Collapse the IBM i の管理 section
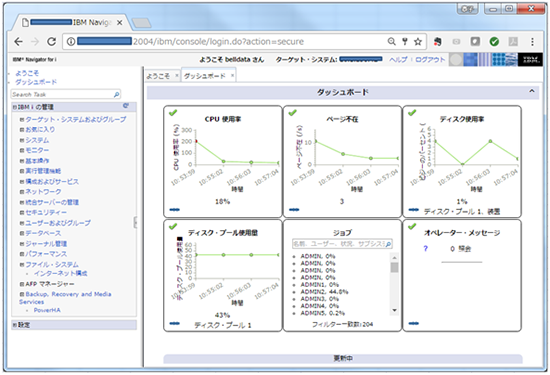This screenshot has height=375, width=550. point(15,107)
